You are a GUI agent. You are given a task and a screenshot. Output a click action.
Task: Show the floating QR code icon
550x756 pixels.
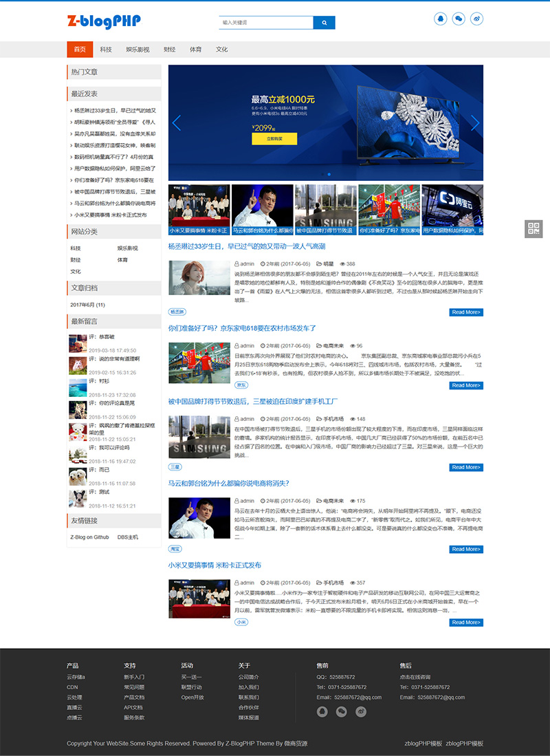[x=533, y=228]
